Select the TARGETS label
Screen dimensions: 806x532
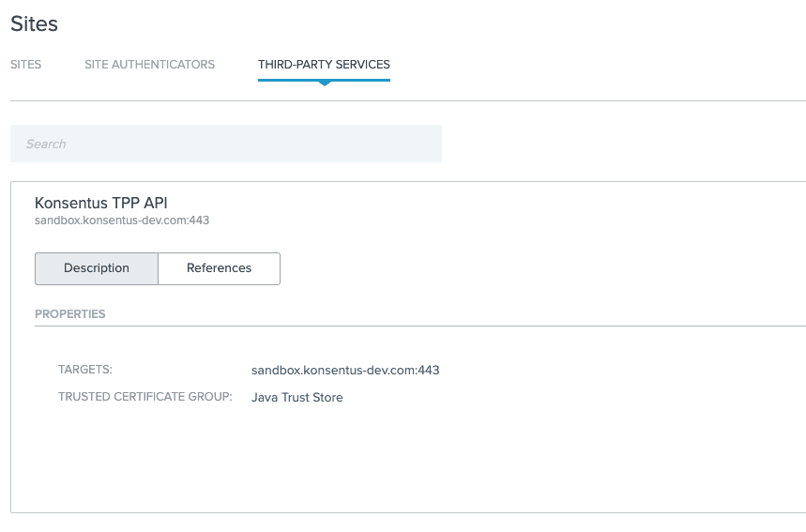[85, 370]
